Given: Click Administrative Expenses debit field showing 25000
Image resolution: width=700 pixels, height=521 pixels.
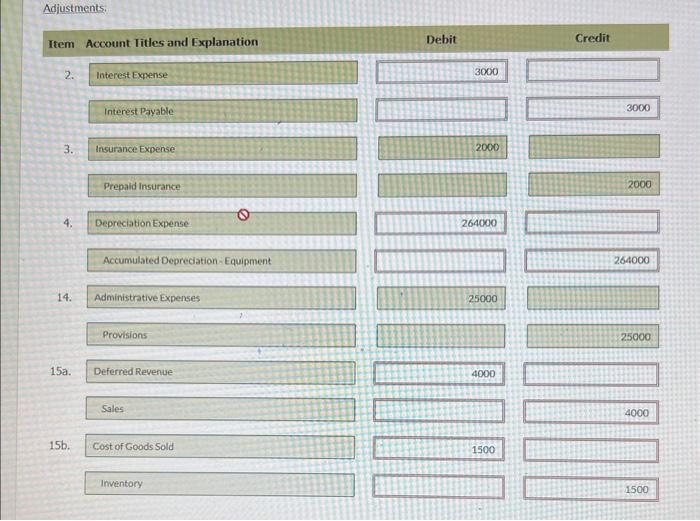Looking at the screenshot, I should [441, 298].
